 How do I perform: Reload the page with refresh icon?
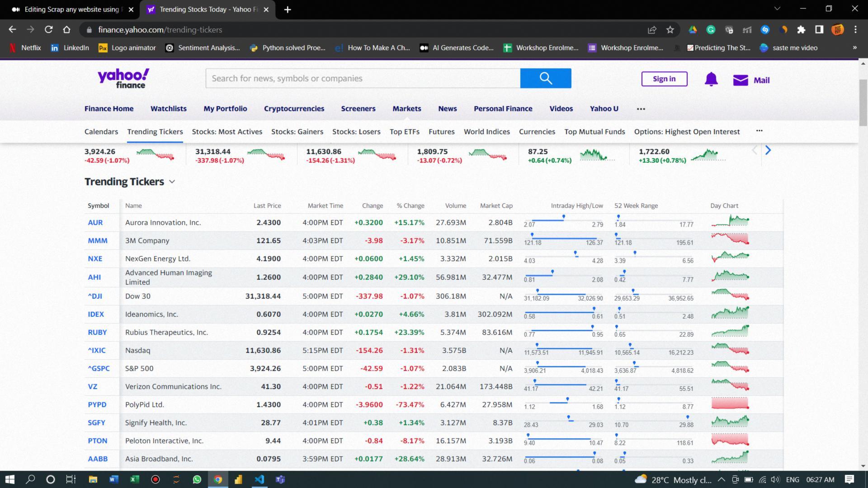pyautogui.click(x=48, y=29)
